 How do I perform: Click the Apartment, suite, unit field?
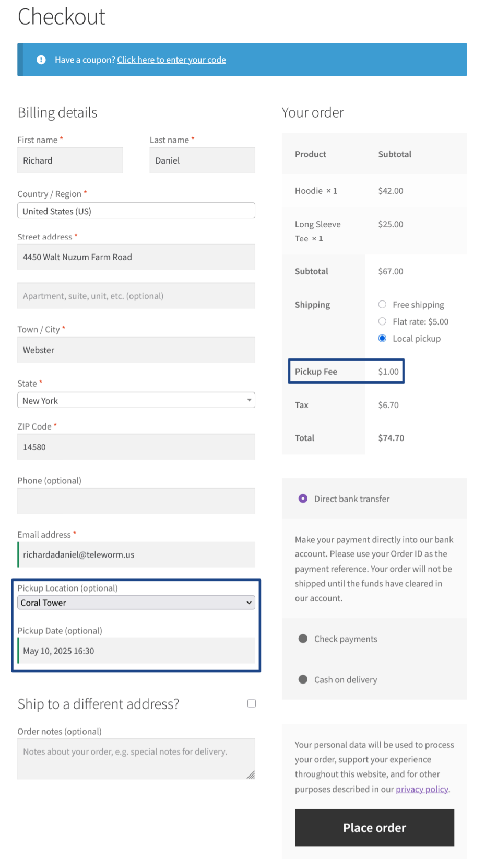(136, 296)
